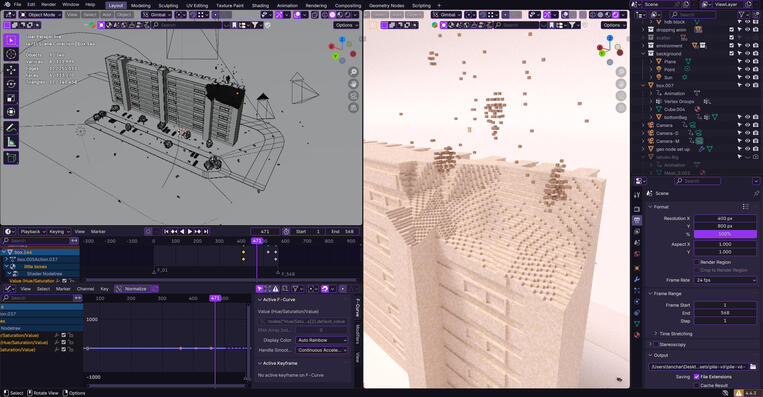
Task: Jump to the first frame in timeline
Action: [166, 232]
